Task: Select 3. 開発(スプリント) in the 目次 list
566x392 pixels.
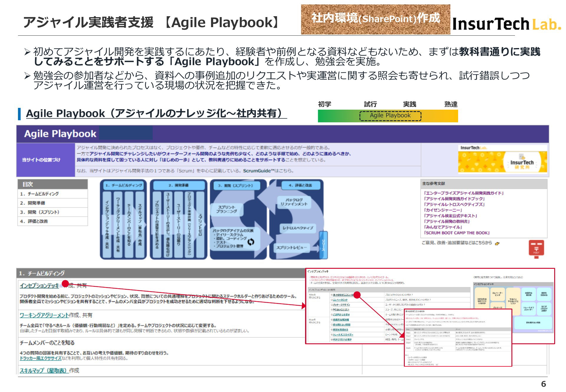Action: click(52, 212)
